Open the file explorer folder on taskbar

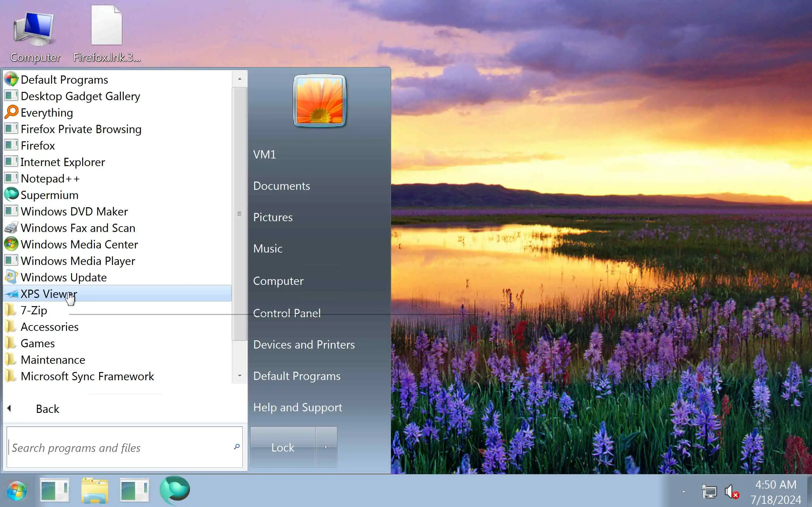pos(95,490)
